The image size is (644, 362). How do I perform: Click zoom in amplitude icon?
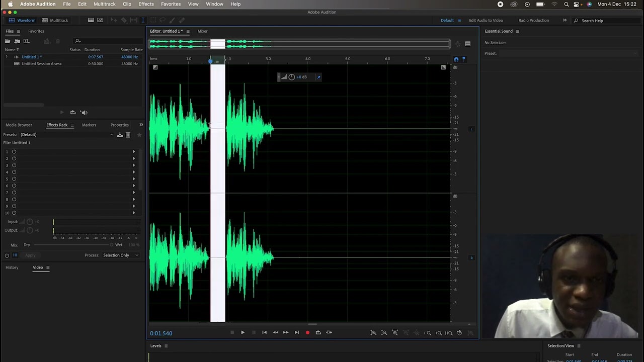[373, 333]
